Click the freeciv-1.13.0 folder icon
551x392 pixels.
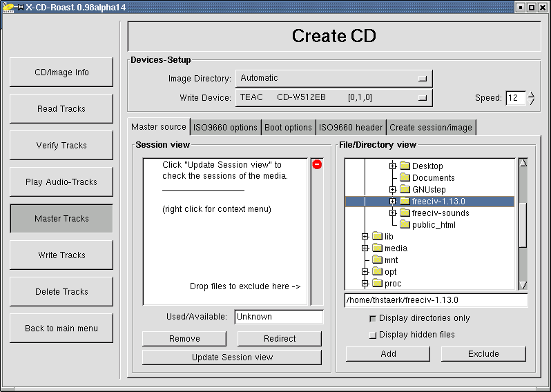click(405, 201)
